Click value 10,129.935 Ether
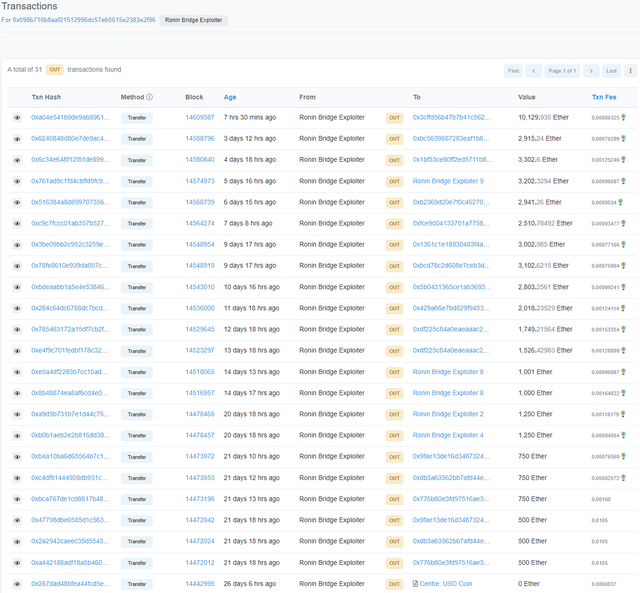The height and width of the screenshot is (593, 640). click(x=543, y=118)
